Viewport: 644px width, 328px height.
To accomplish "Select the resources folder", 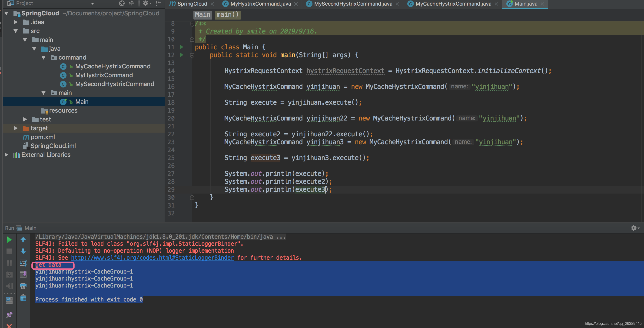I will (63, 110).
